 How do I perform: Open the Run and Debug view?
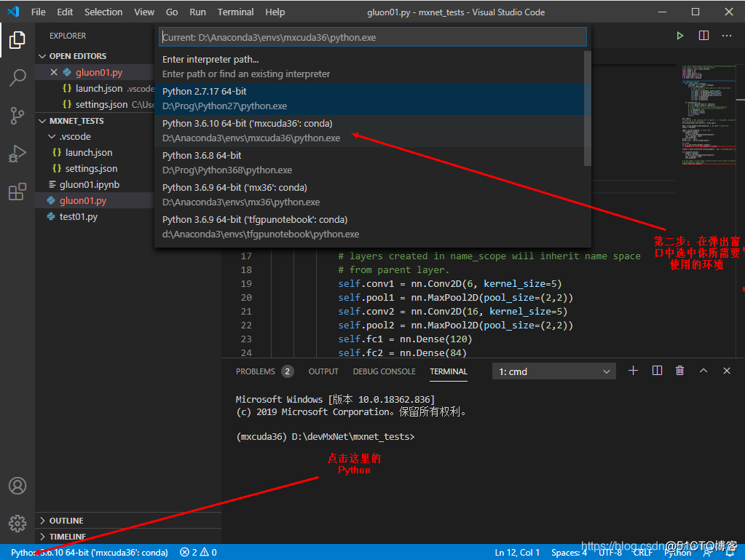(17, 154)
